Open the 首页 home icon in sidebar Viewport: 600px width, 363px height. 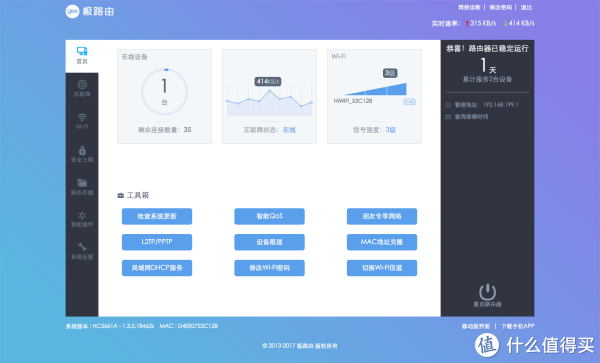82,51
